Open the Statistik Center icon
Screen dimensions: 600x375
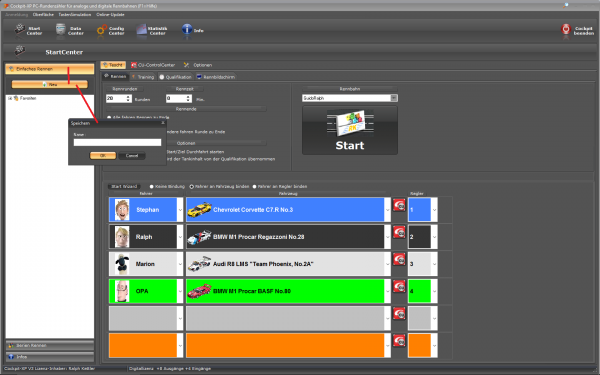[x=142, y=29]
